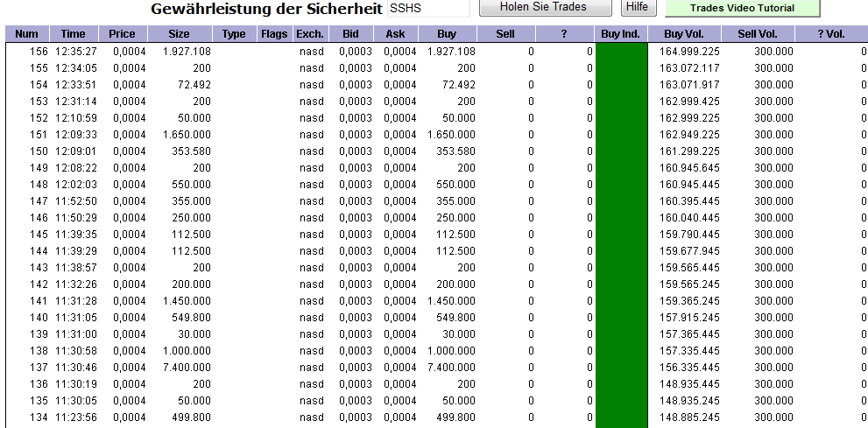The width and height of the screenshot is (868, 428).
Task: Select buy volume 164.999.225 cell
Action: click(689, 52)
